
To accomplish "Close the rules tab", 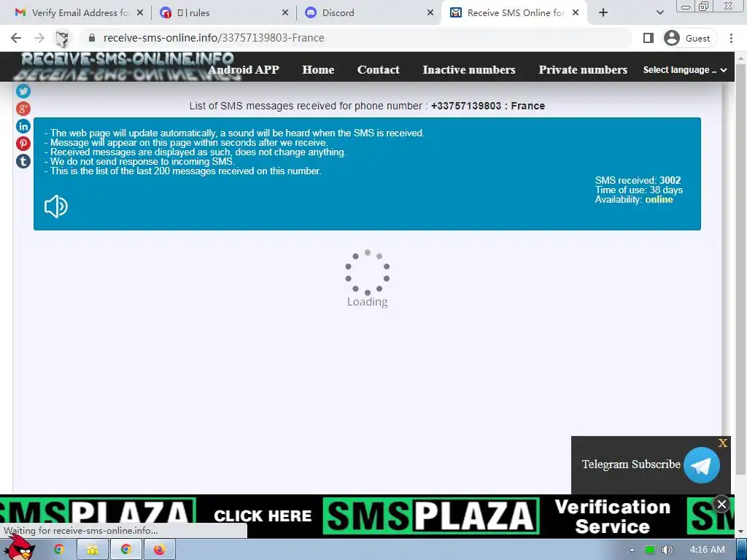I will tap(285, 13).
